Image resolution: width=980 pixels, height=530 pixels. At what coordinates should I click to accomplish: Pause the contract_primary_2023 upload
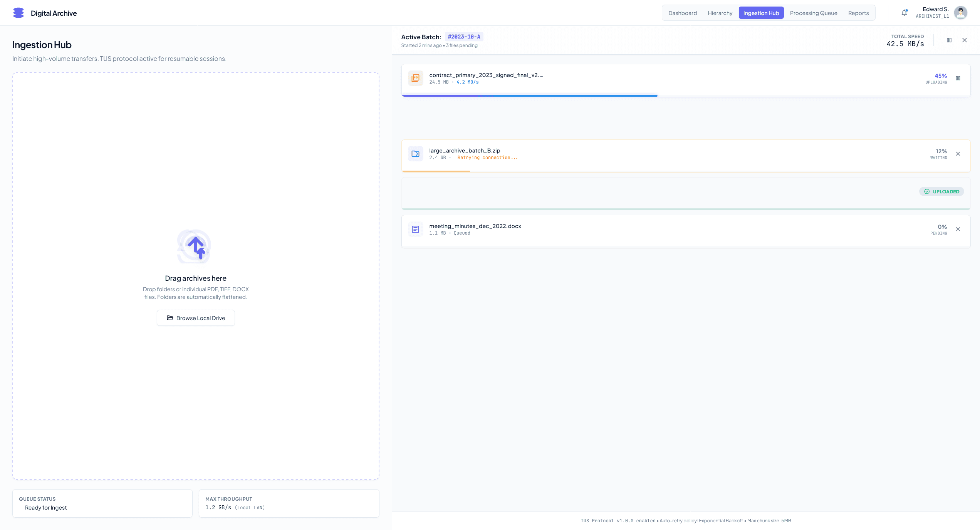pyautogui.click(x=959, y=78)
